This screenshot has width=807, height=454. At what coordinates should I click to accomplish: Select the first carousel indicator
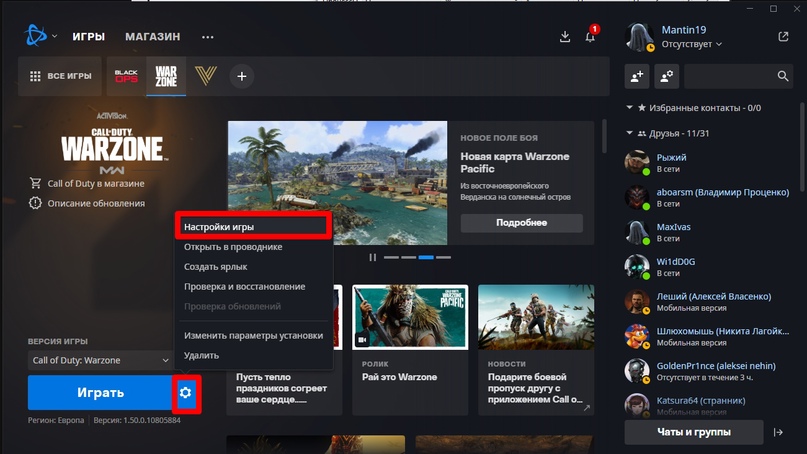[x=391, y=257]
